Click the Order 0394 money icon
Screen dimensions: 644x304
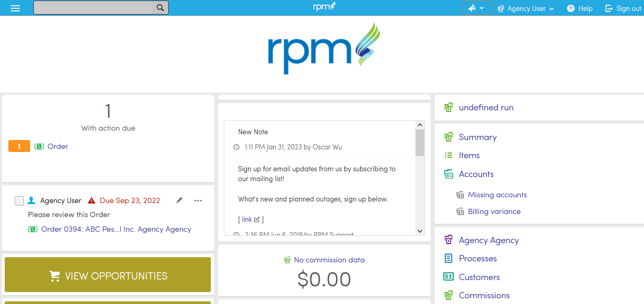pos(33,229)
